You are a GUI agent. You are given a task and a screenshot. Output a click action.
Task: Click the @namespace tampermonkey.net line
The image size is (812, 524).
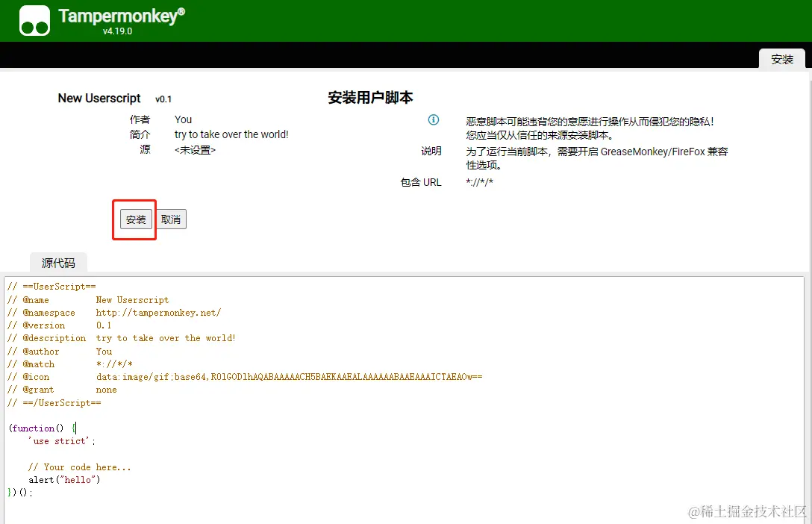pos(114,313)
